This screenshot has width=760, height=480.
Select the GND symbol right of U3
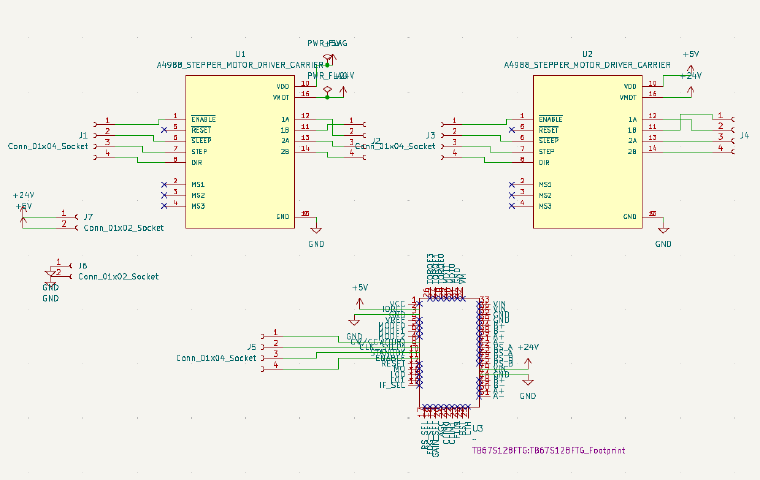527,381
